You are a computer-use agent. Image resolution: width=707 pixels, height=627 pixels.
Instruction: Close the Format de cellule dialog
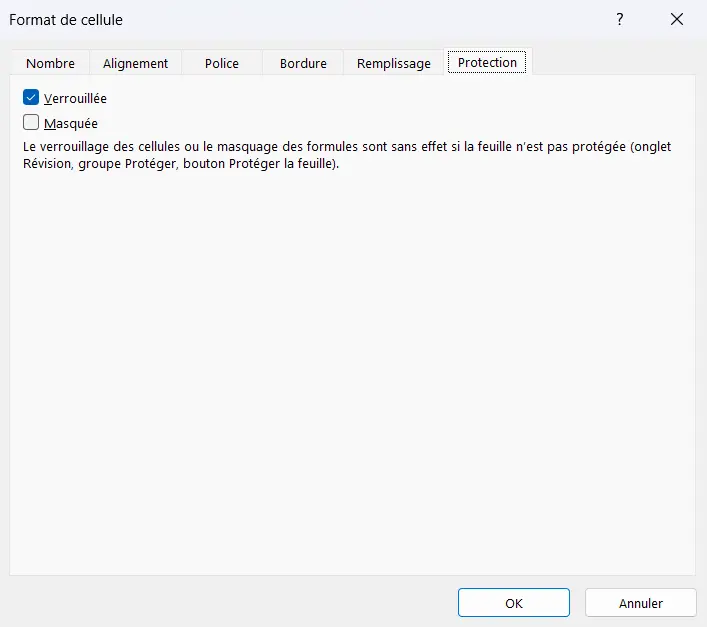(x=677, y=19)
